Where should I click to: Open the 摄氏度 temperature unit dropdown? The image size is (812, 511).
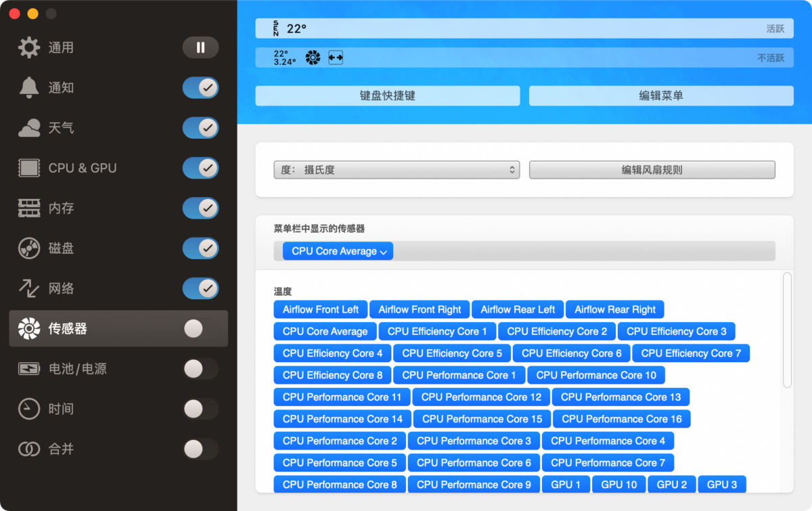point(397,169)
